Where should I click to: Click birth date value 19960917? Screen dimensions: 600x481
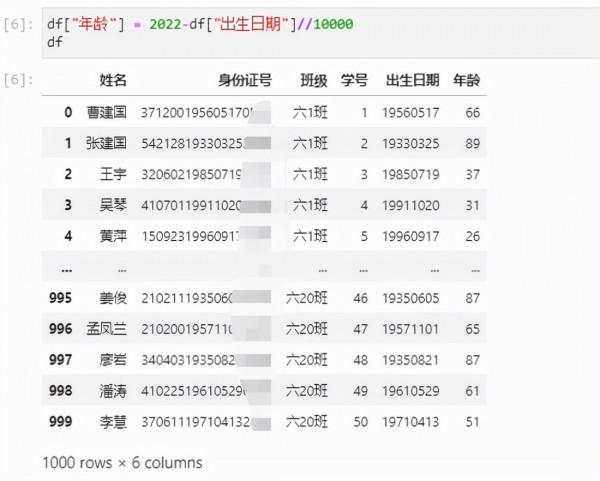point(411,236)
